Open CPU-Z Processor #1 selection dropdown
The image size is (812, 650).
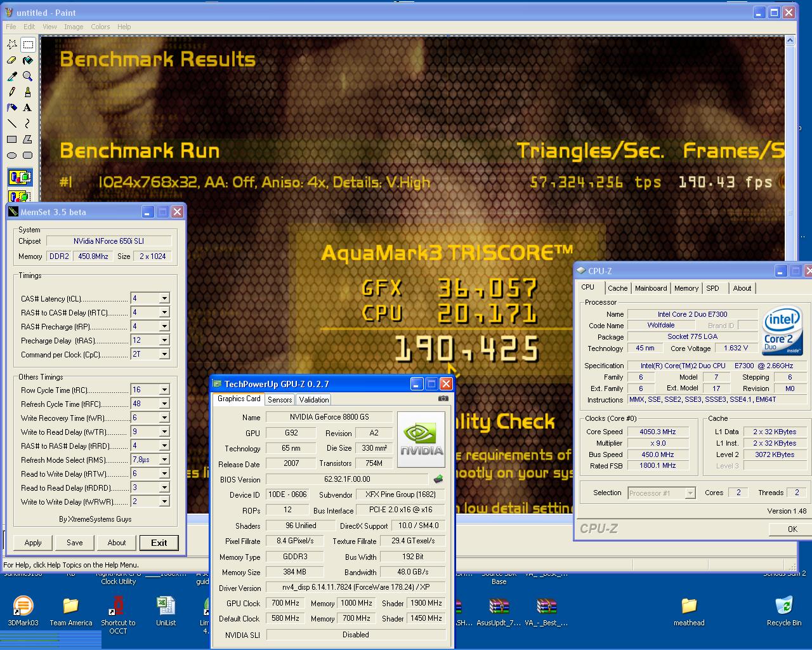(x=690, y=493)
